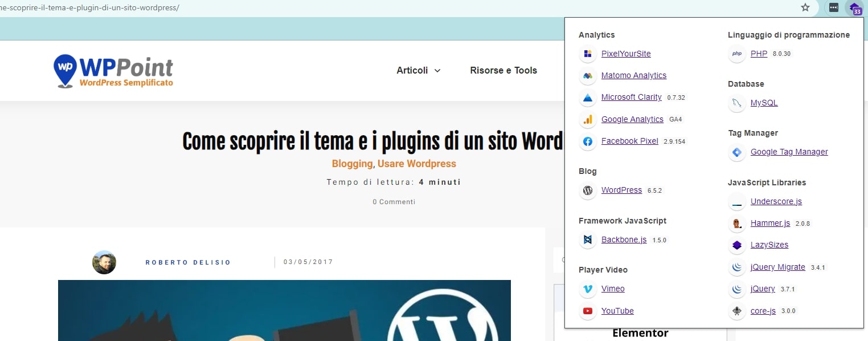Click the WordPress version 6.5.2 label

pyautogui.click(x=654, y=190)
